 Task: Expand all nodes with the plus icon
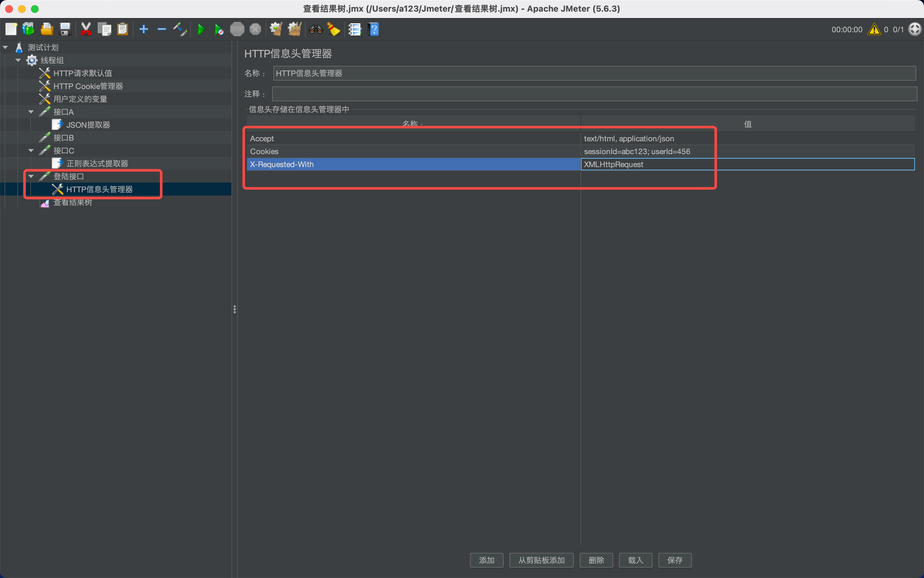click(144, 29)
